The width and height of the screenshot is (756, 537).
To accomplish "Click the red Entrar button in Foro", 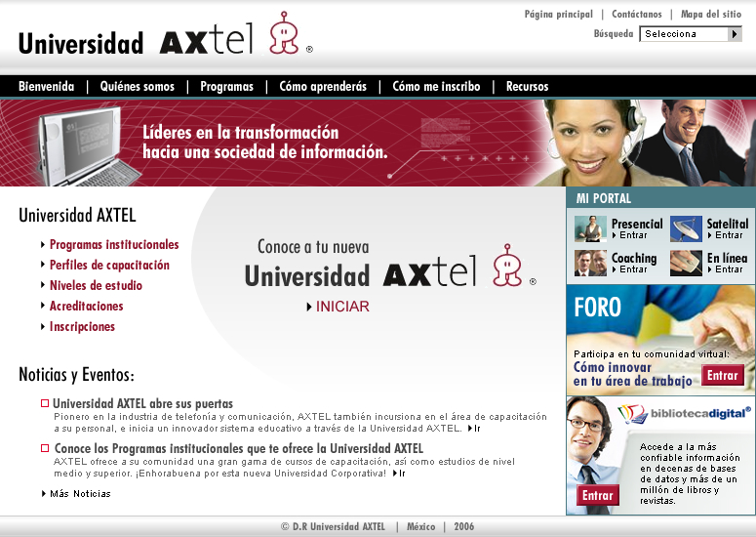I will [722, 375].
